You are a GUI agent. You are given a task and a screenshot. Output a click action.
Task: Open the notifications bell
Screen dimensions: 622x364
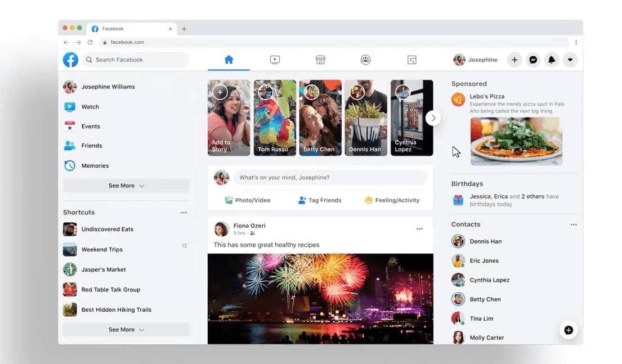coord(552,60)
